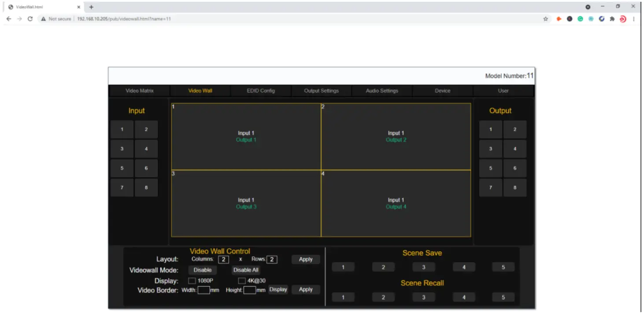Open the Audio Settings tab
Image resolution: width=644 pixels, height=313 pixels.
tap(381, 91)
